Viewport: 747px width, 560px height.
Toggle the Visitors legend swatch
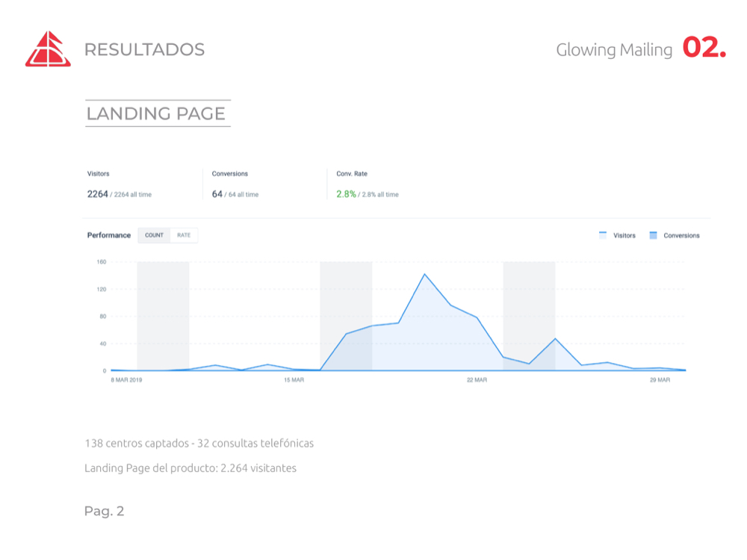point(603,235)
